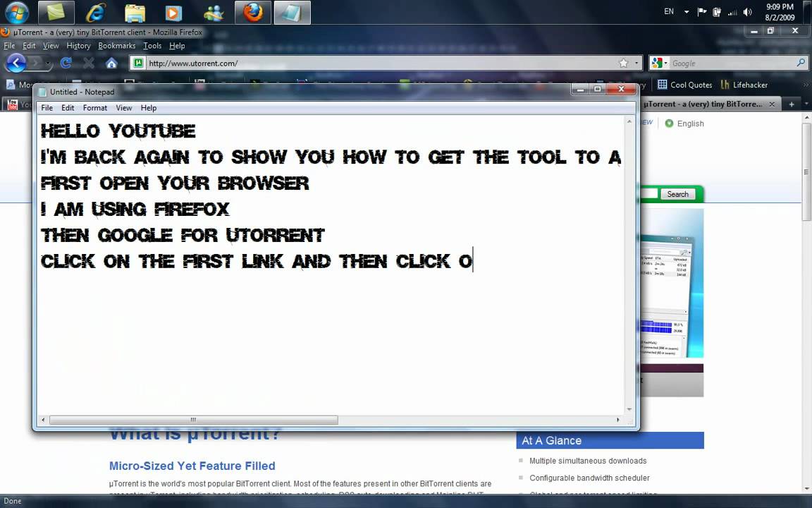Open Notepad Help menu
This screenshot has height=508, width=812.
[x=149, y=108]
